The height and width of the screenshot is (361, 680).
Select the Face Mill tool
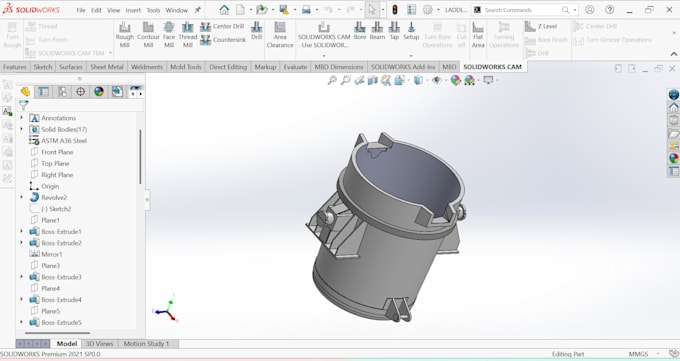coord(169,34)
